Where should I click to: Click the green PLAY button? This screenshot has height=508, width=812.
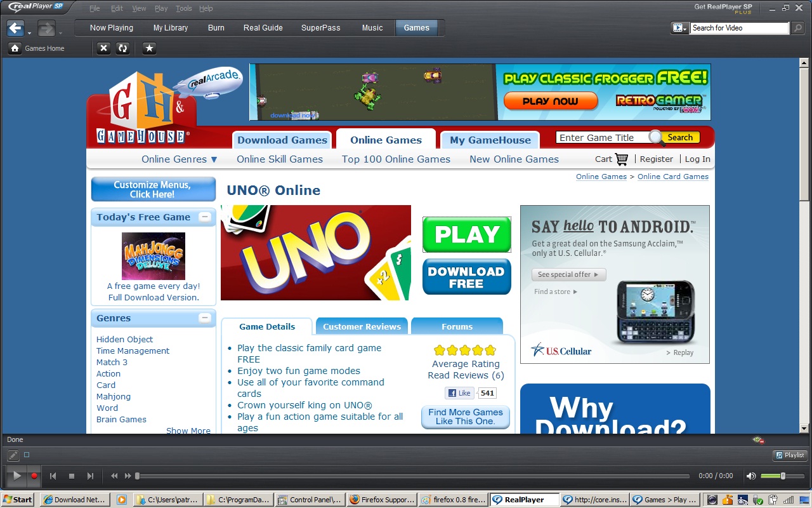(467, 234)
